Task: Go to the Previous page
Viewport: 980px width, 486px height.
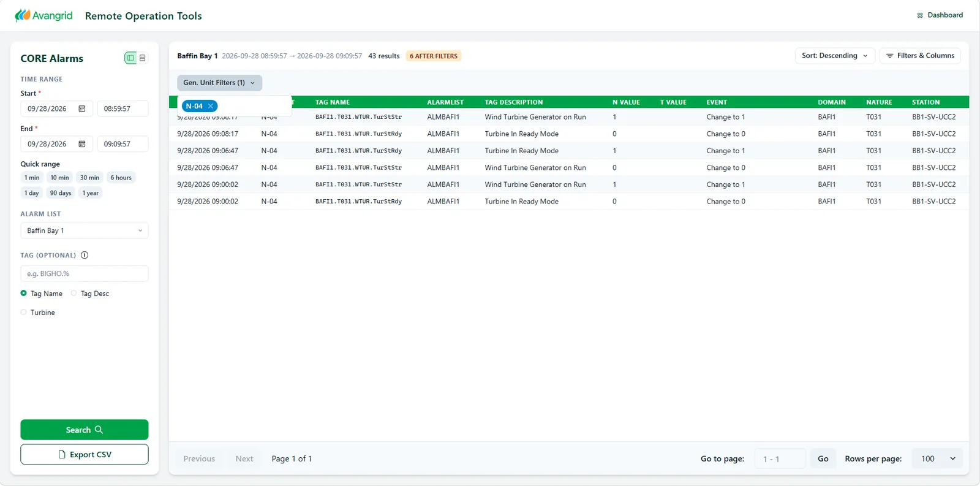Action: 199,459
